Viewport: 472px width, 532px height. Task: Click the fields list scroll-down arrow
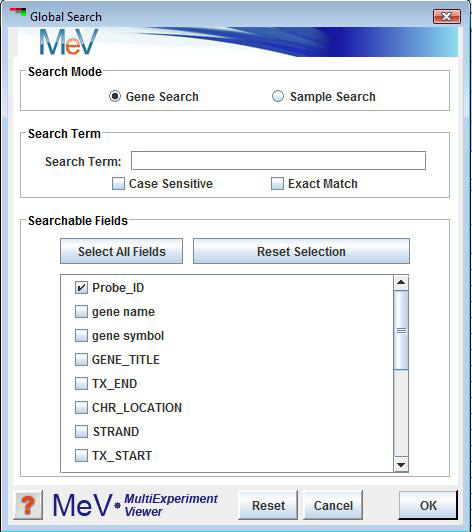pyautogui.click(x=401, y=464)
